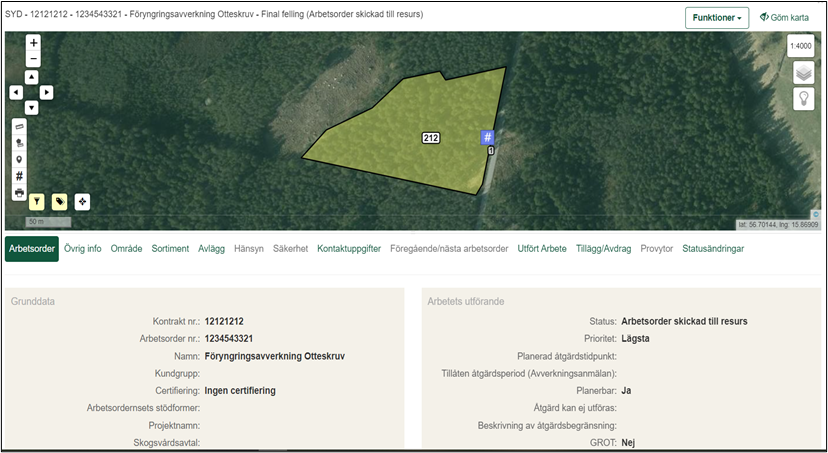828x453 pixels.
Task: Pan the map upward
Action: pyautogui.click(x=32, y=77)
